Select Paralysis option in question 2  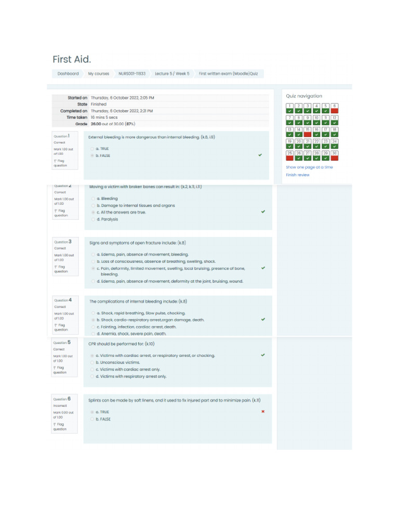[x=94, y=220]
